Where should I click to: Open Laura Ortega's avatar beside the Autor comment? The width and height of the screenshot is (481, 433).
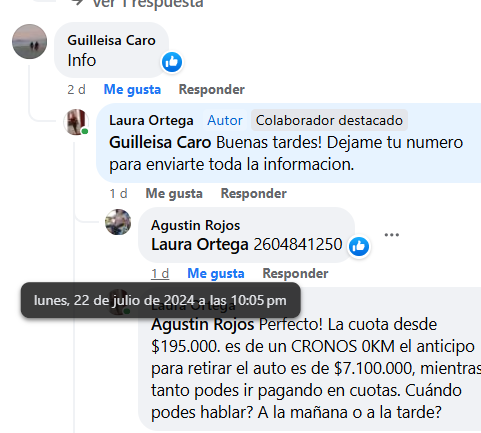coord(76,122)
